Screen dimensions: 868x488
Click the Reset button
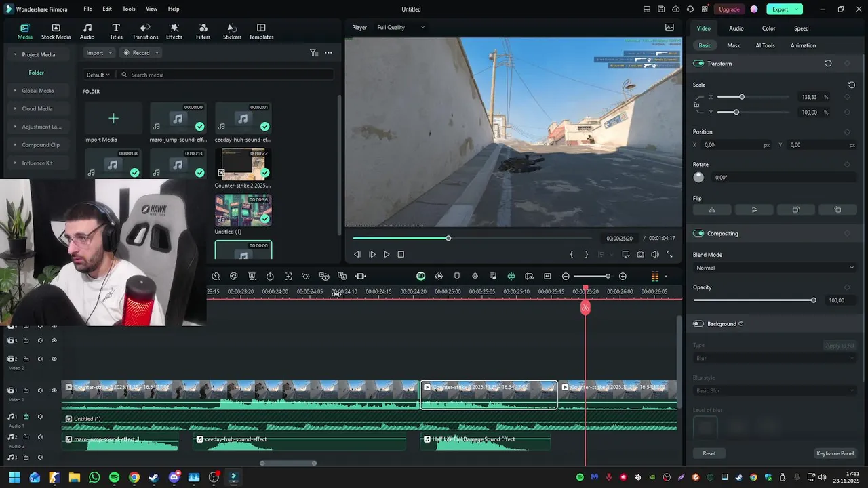(709, 453)
